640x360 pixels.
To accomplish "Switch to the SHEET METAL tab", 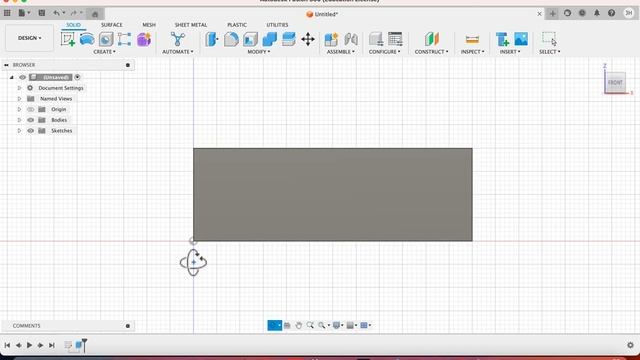I will 191,25.
